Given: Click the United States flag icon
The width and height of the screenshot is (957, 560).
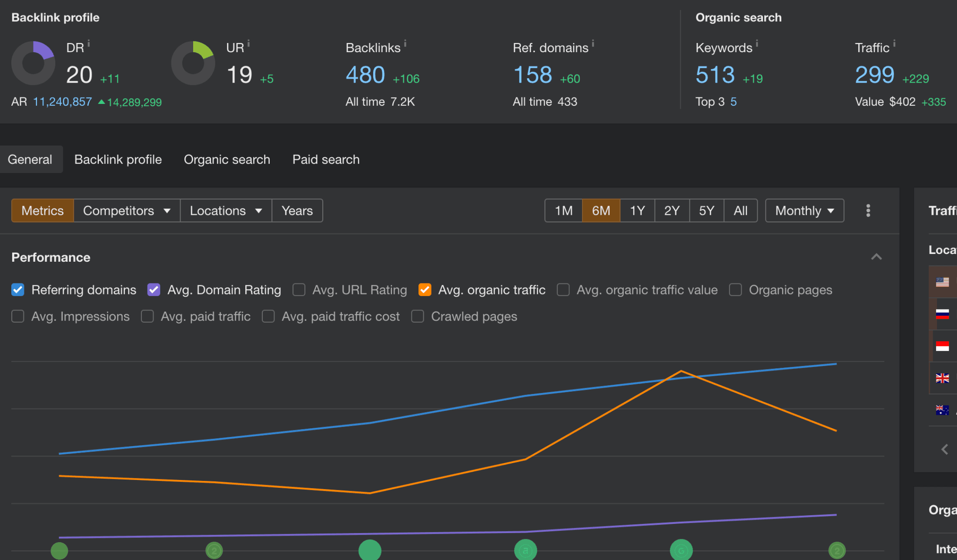Looking at the screenshot, I should pyautogui.click(x=942, y=282).
